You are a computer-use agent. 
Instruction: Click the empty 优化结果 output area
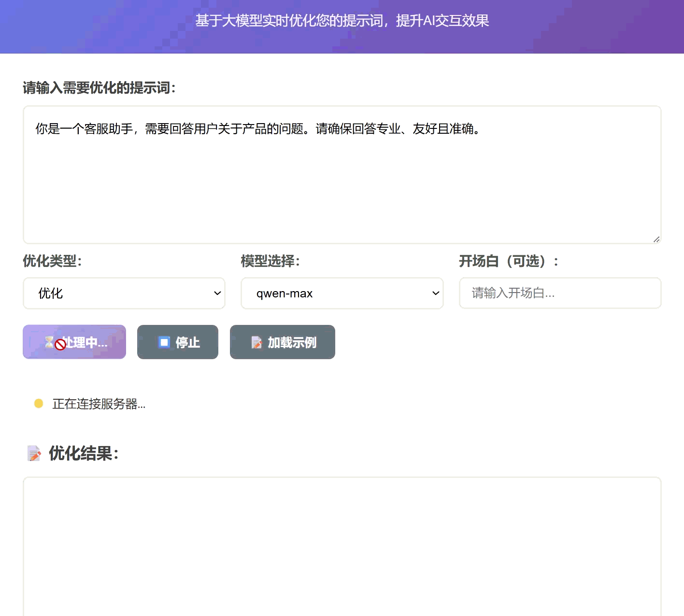pos(342,546)
